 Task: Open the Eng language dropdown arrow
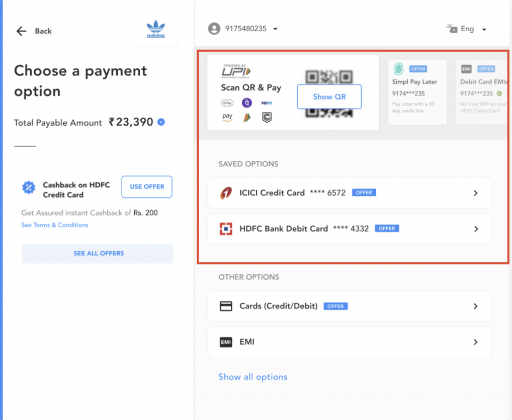(484, 29)
